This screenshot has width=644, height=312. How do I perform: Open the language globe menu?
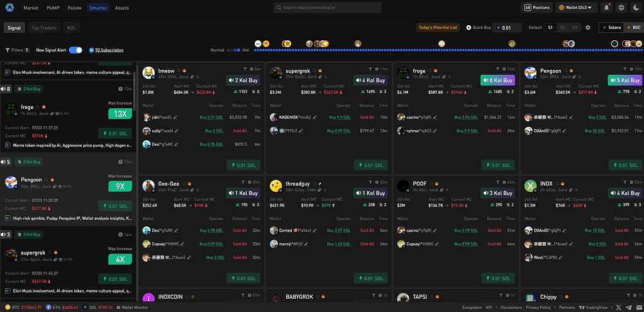pos(621,8)
